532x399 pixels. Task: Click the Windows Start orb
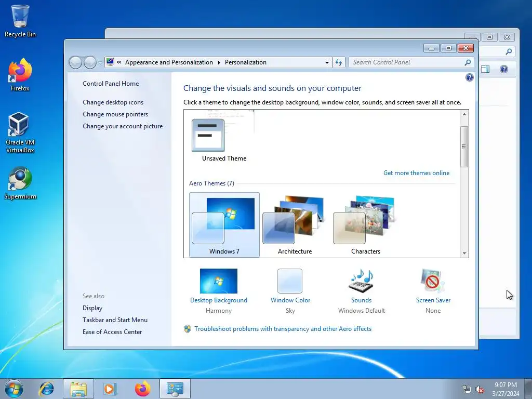[x=14, y=389]
